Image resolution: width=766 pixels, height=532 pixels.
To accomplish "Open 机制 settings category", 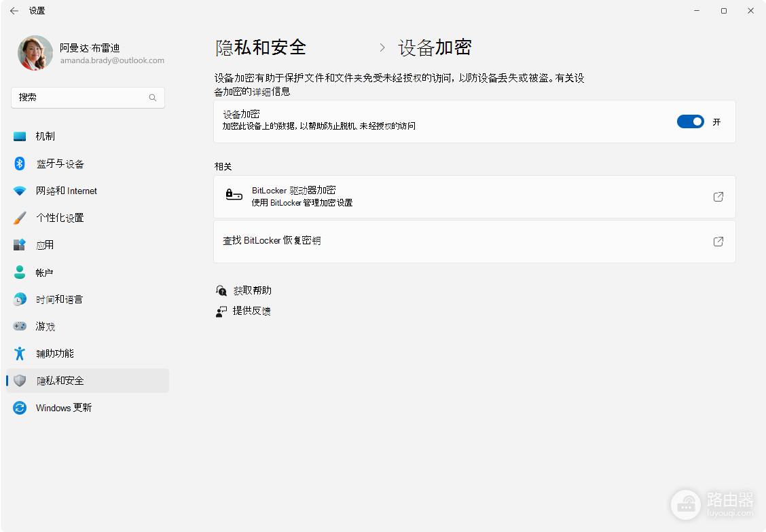I will tap(88, 136).
